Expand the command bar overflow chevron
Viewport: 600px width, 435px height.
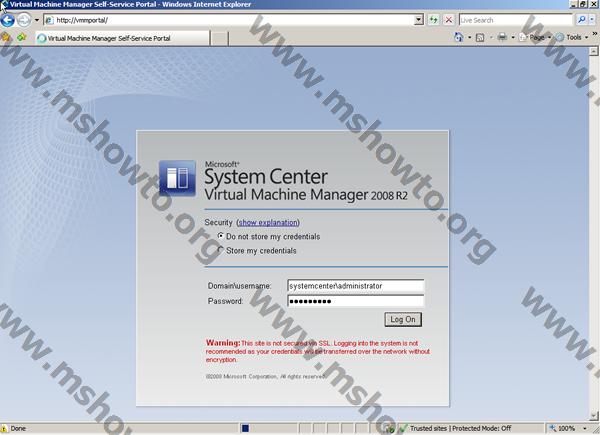pos(595,34)
